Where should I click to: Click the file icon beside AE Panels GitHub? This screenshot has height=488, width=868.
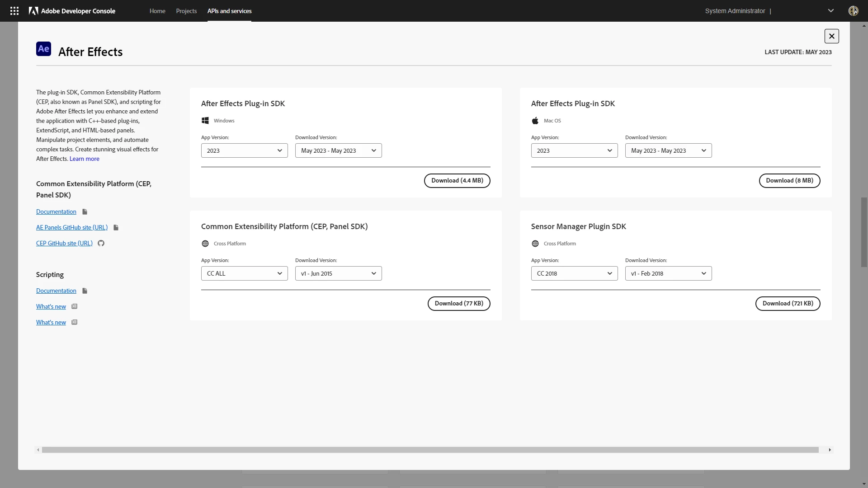[x=116, y=227]
